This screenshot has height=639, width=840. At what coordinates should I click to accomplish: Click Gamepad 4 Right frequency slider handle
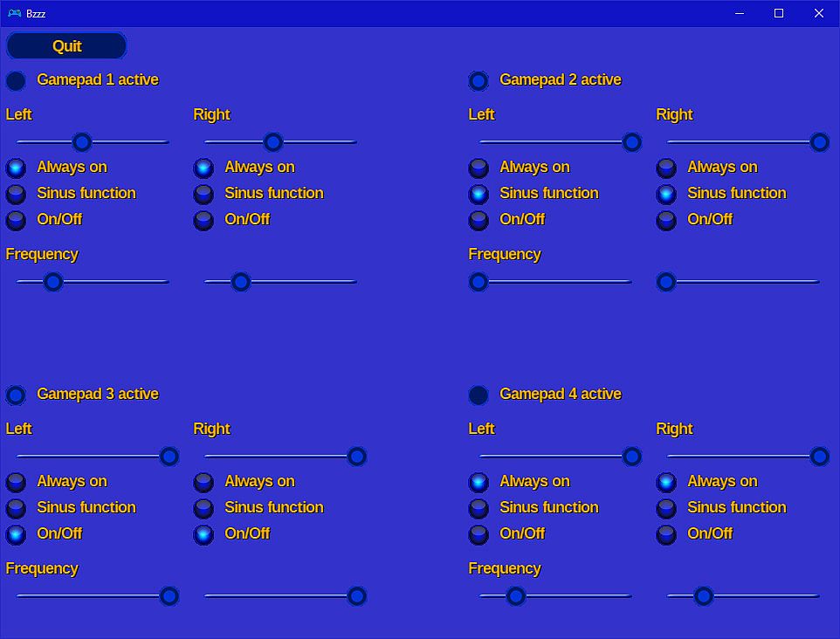704,596
